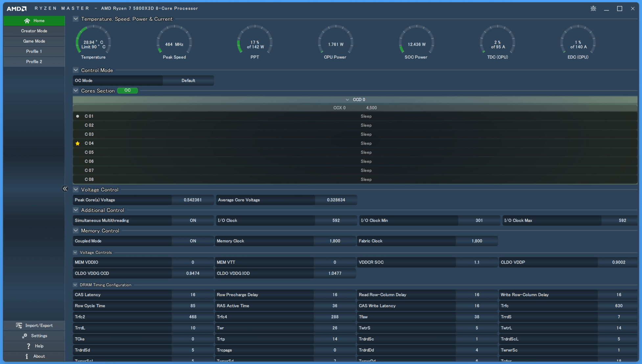Switch to Creator Mode

tap(34, 31)
